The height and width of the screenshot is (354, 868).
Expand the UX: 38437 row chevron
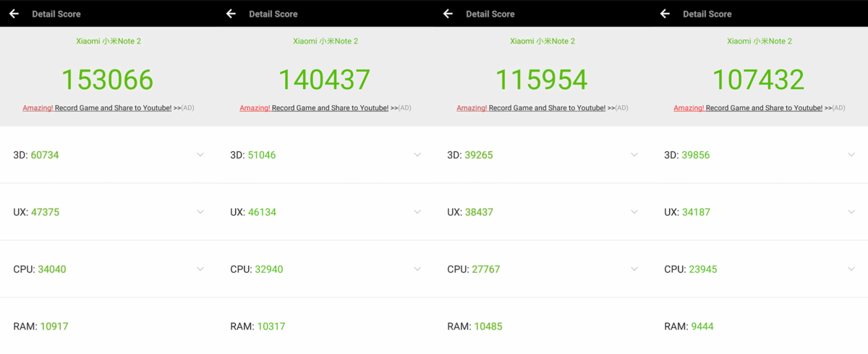(x=634, y=212)
